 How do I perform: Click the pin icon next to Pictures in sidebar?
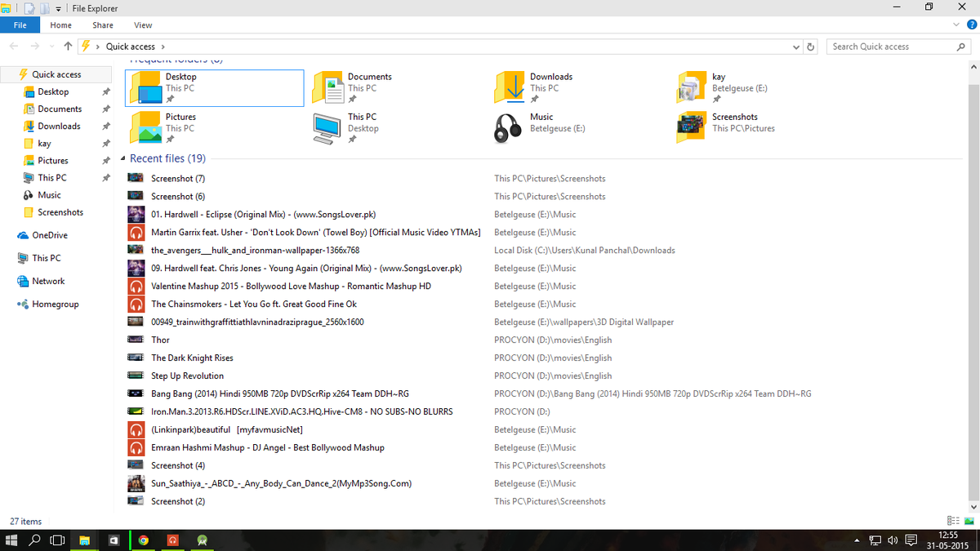[x=105, y=161]
